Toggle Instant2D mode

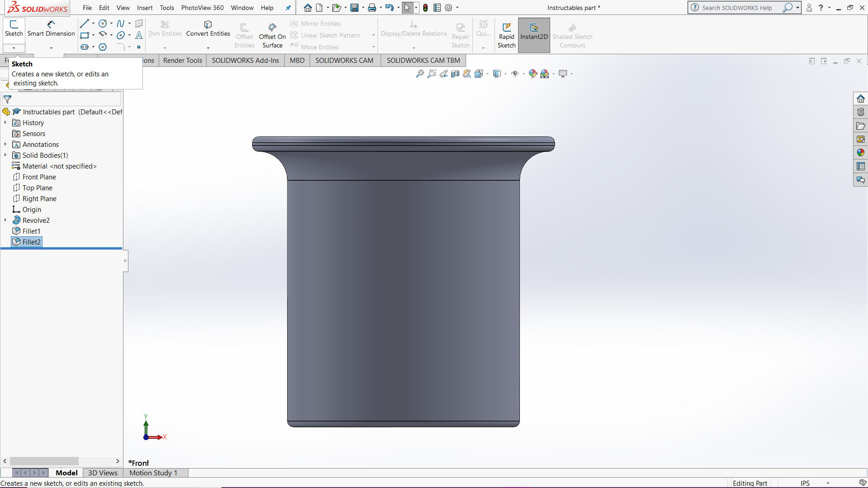tap(534, 36)
